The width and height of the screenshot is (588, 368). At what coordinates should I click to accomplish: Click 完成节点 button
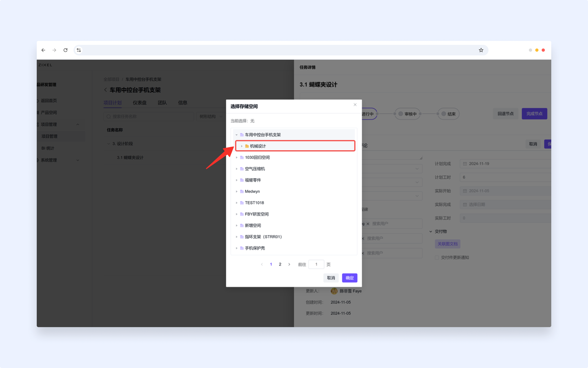[534, 114]
